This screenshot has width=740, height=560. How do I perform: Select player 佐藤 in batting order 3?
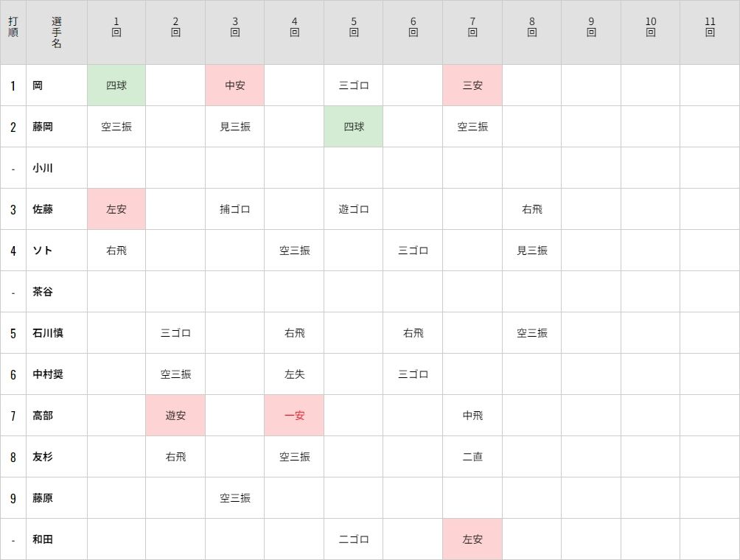point(43,209)
